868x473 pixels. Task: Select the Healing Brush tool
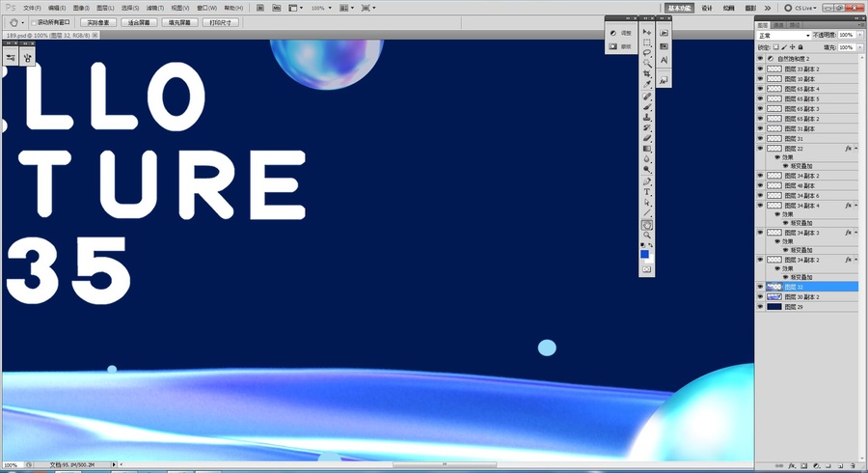point(646,97)
